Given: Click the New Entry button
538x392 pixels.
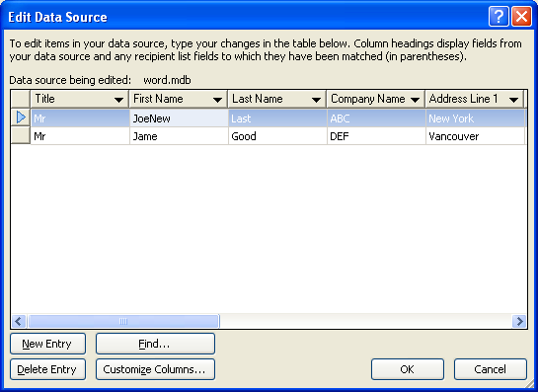Looking at the screenshot, I should pos(47,344).
